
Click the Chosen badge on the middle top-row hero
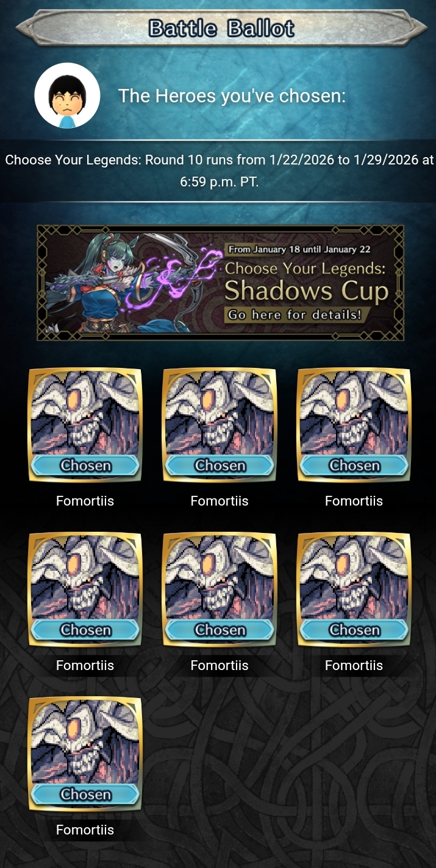coord(220,466)
